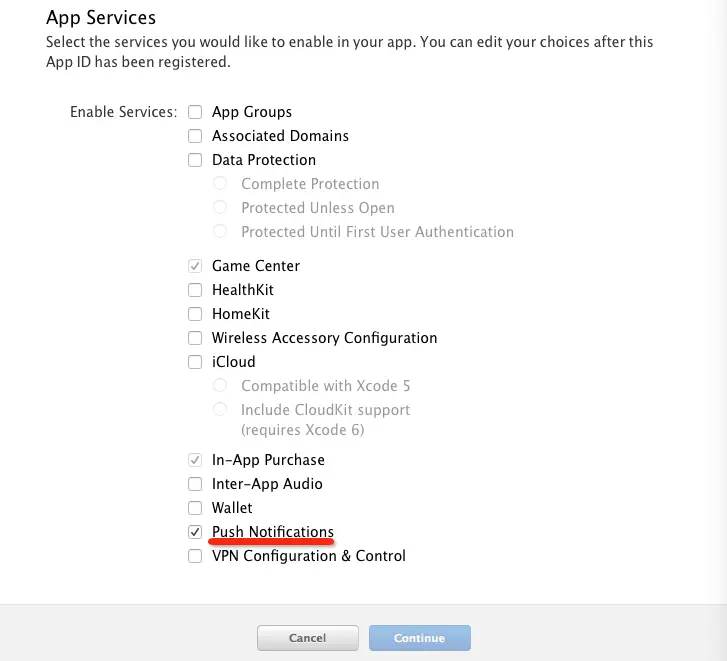Toggle the Data Protection checkbox
This screenshot has width=727, height=661.
195,160
